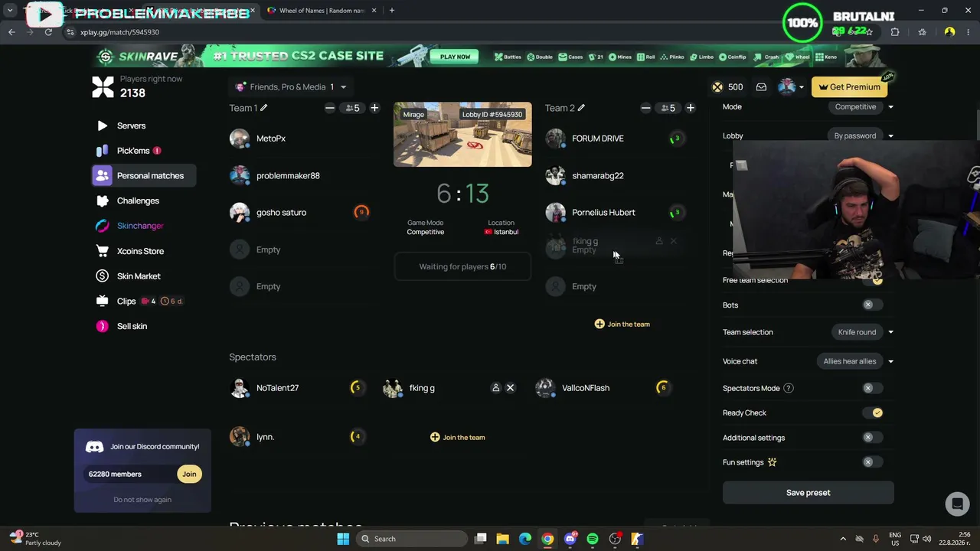Open the Chrome tab search dropdown
The image size is (980, 551).
pyautogui.click(x=10, y=11)
